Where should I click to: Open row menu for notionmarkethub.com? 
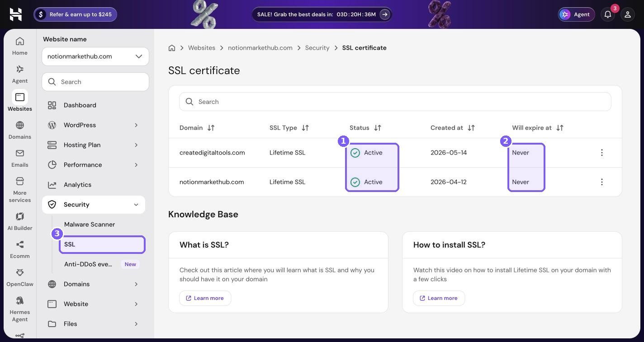(x=601, y=182)
